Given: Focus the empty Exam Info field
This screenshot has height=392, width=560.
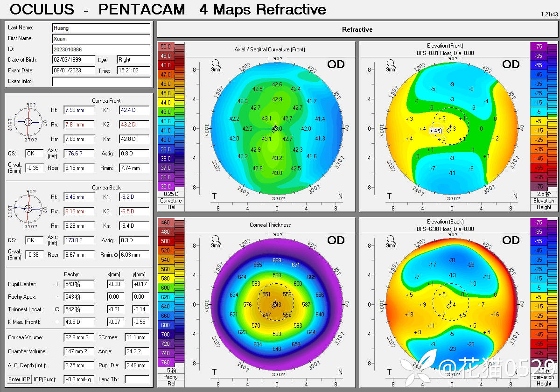Looking at the screenshot, I should pyautogui.click(x=101, y=82).
